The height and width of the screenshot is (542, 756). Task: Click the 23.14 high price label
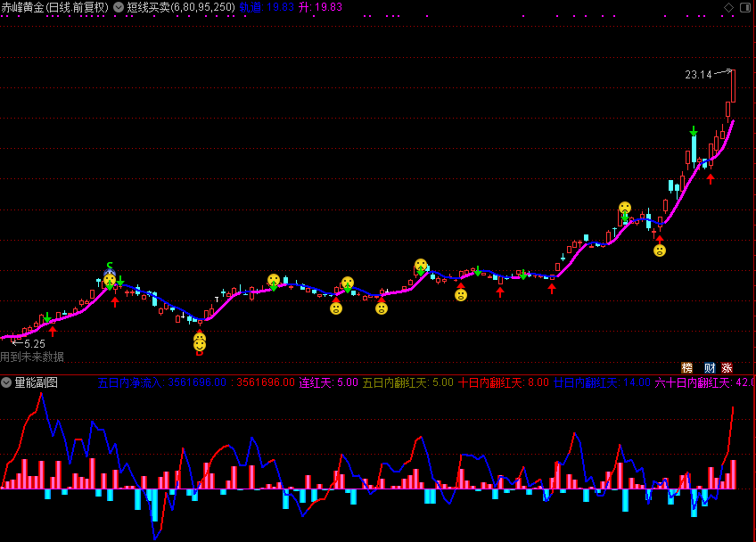[x=698, y=75]
